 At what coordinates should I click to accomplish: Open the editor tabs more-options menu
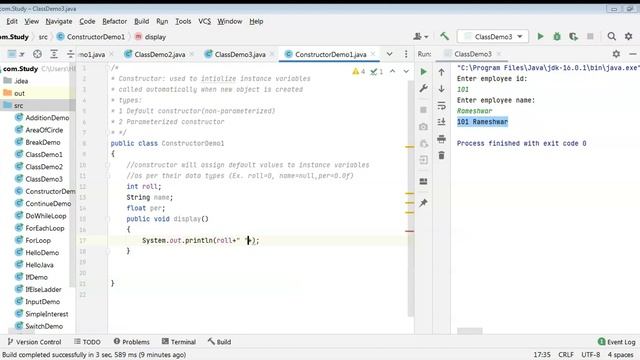[406, 54]
